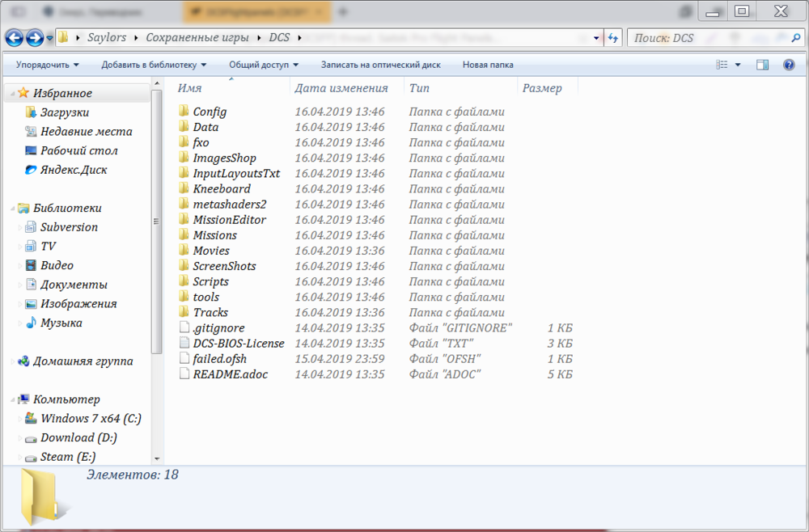The image size is (809, 532).
Task: Select the Scripts folder icon
Action: [x=184, y=281]
